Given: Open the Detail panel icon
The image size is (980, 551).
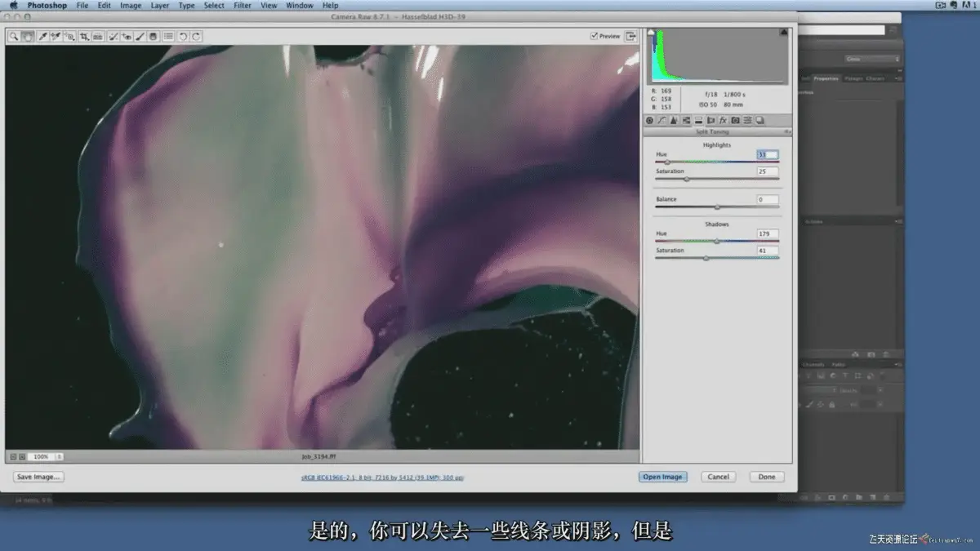Looking at the screenshot, I should (x=674, y=120).
